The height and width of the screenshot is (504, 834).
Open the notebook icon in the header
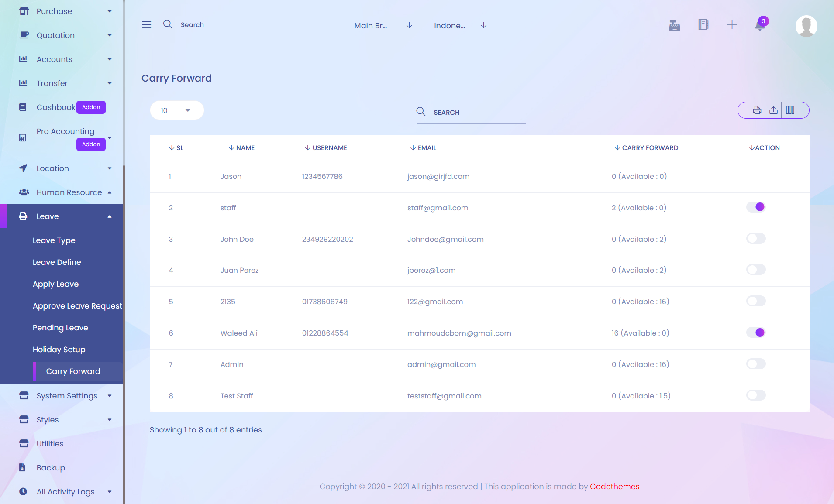click(703, 24)
